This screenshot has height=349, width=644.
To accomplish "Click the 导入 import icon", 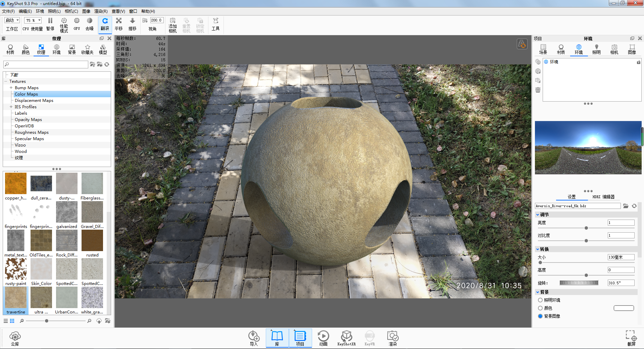I will 254,338.
